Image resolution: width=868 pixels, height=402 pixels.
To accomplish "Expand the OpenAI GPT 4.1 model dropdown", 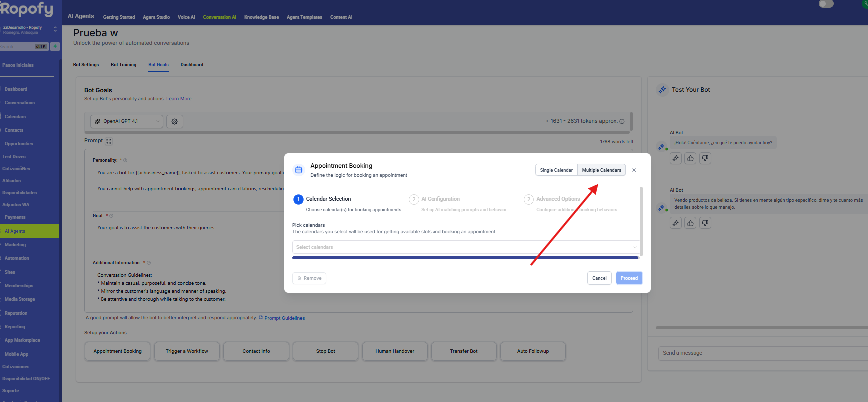I will click(x=127, y=121).
